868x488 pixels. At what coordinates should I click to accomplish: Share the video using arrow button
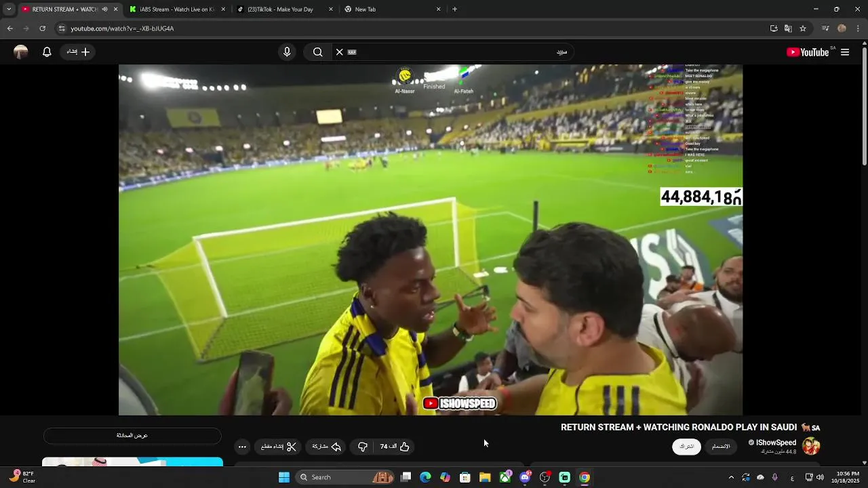click(x=326, y=447)
